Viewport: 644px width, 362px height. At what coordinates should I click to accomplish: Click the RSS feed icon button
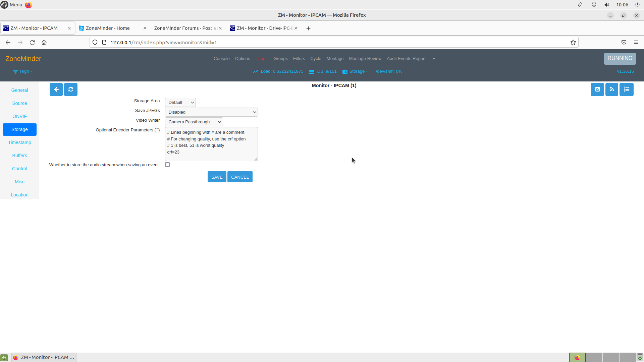[612, 89]
